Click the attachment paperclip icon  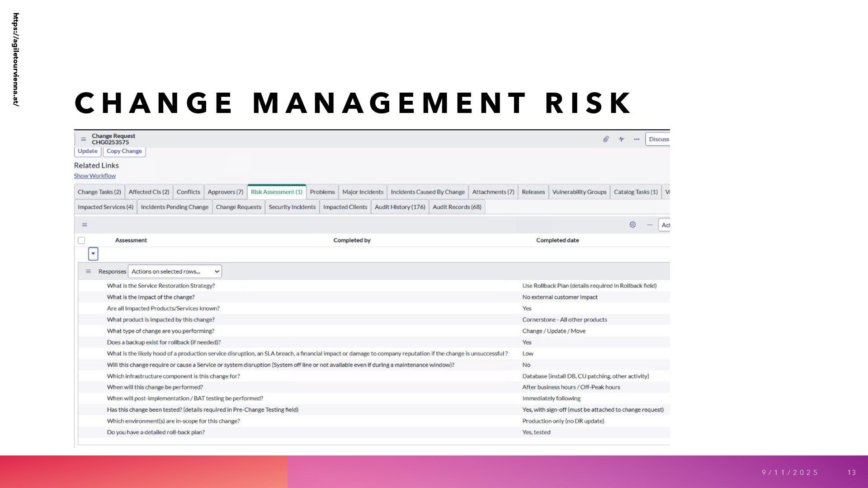[x=606, y=139]
